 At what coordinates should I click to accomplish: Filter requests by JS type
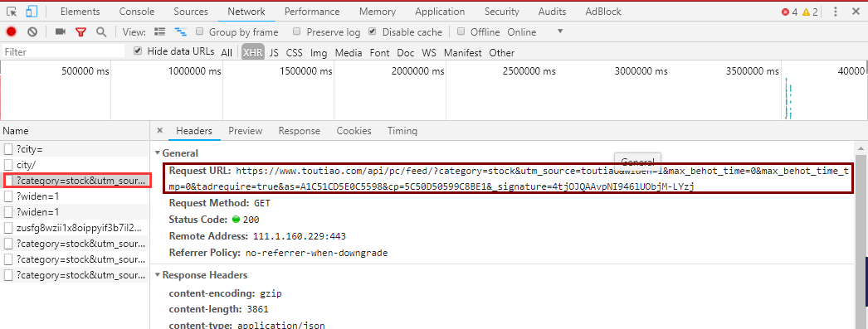tap(274, 52)
